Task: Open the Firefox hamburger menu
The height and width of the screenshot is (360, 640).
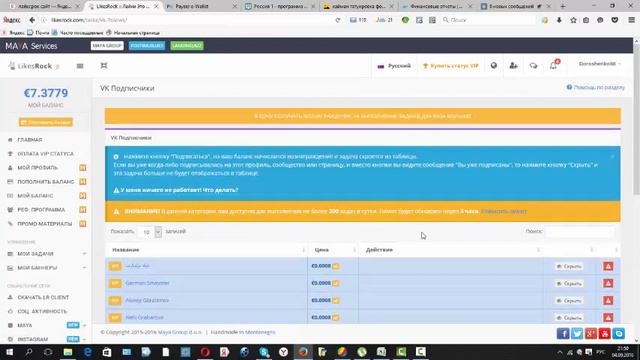Action: tap(631, 20)
